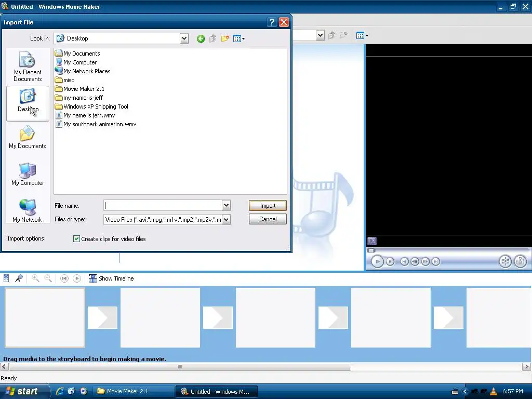Image resolution: width=532 pixels, height=399 pixels.
Task: Narrate timeline with microphone icon
Action: click(19, 278)
